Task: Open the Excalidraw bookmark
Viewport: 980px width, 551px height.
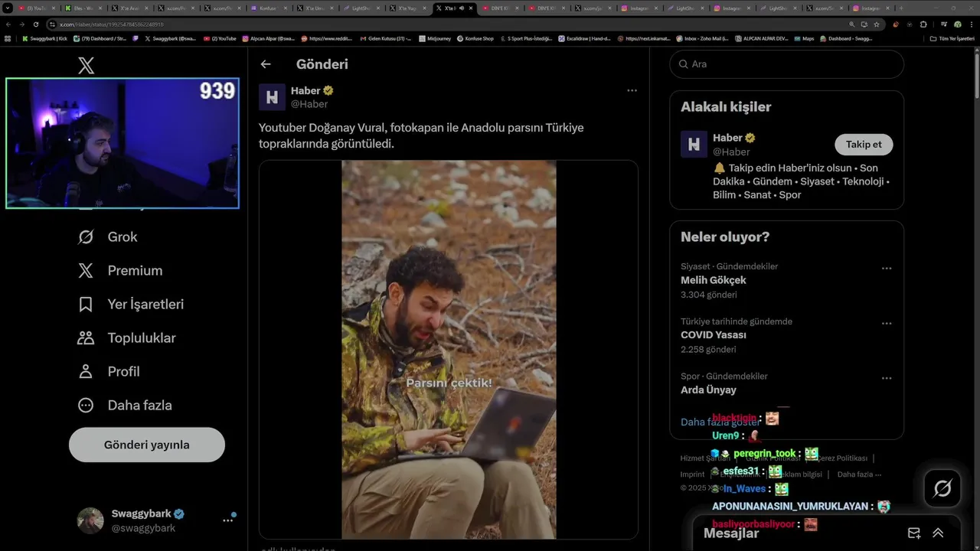Action: 584,38
